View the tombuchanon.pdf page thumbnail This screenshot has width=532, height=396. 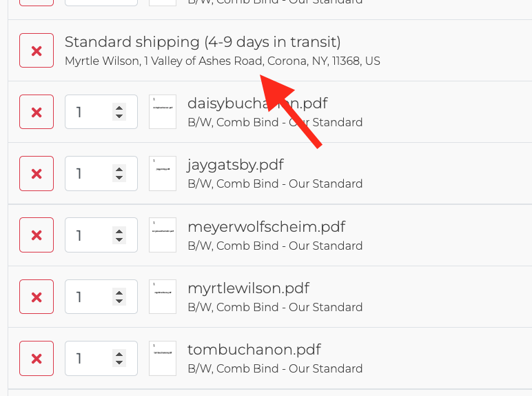point(163,358)
